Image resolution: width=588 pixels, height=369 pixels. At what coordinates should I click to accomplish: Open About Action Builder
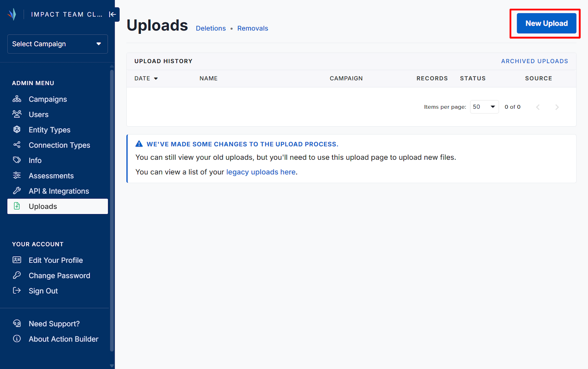pyautogui.click(x=58, y=339)
